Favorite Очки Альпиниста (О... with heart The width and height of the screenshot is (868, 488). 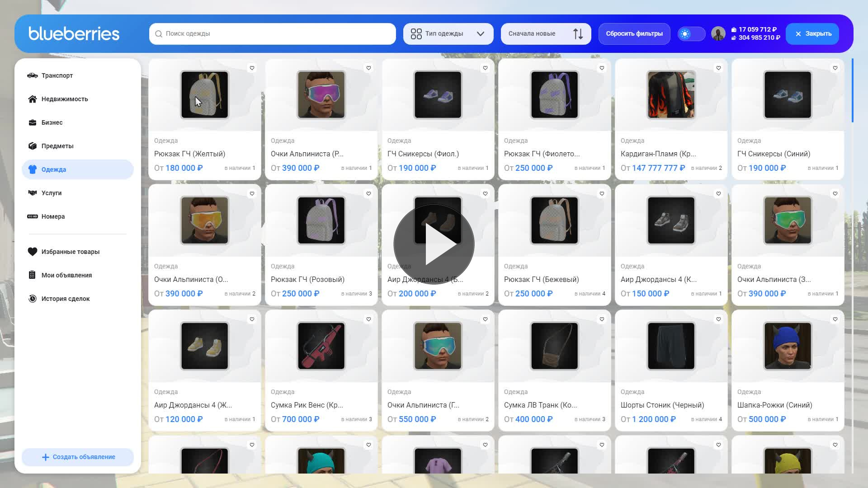click(x=252, y=194)
